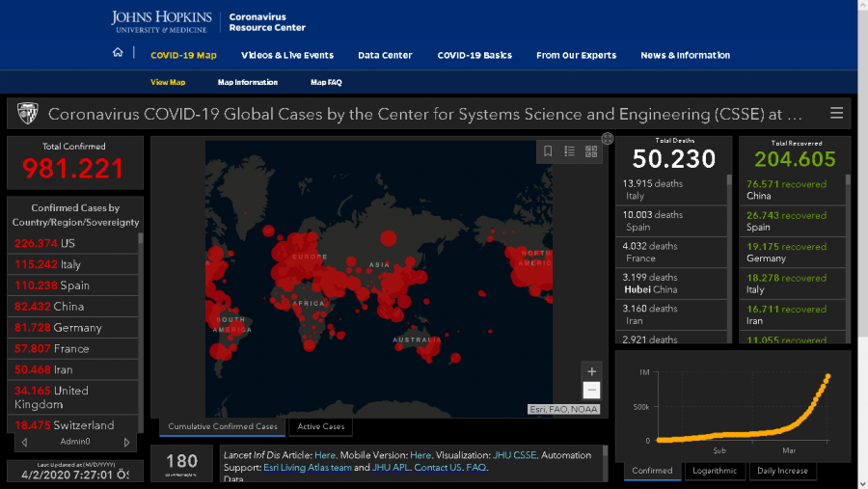Select US in confirmed cases list
The image size is (868, 489).
[x=72, y=243]
